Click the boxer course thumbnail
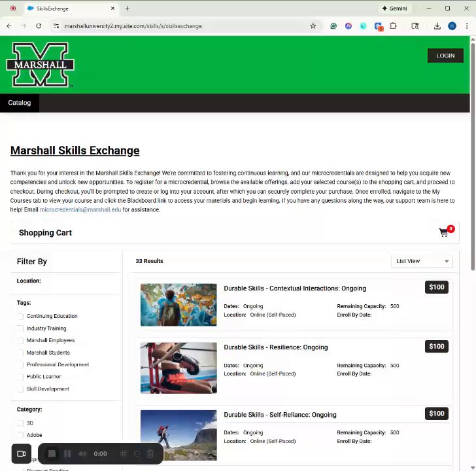Viewport: 476px width, 471px height. [x=178, y=368]
